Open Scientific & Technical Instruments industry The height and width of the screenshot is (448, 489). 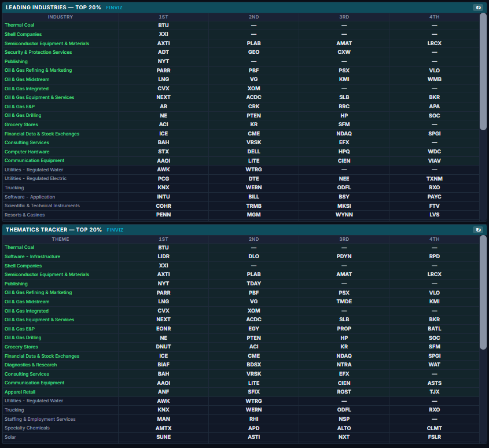(x=42, y=205)
